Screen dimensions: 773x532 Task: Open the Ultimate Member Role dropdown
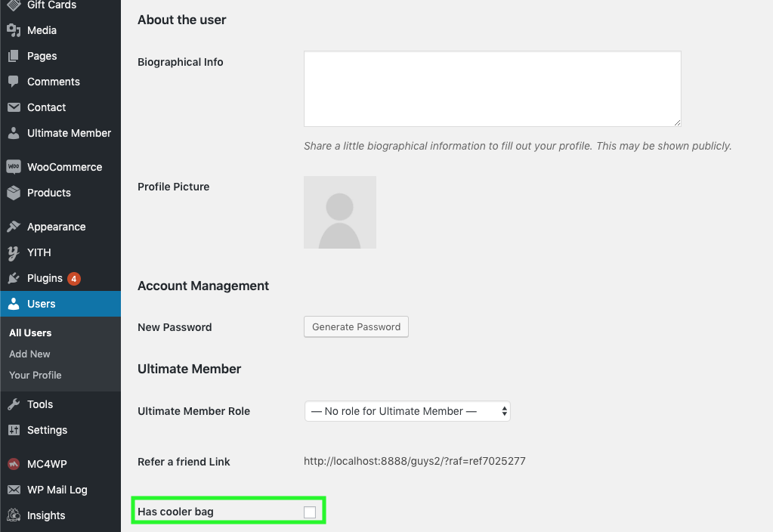pyautogui.click(x=407, y=411)
